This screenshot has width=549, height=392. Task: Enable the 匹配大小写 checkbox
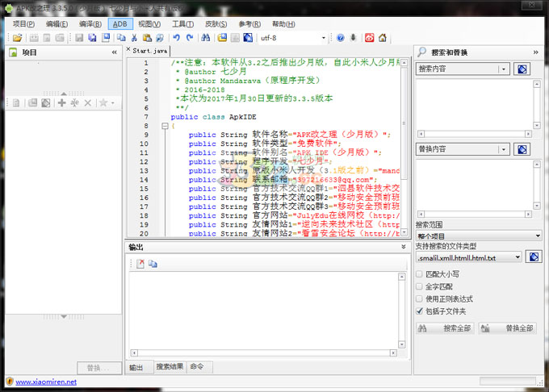click(420, 274)
